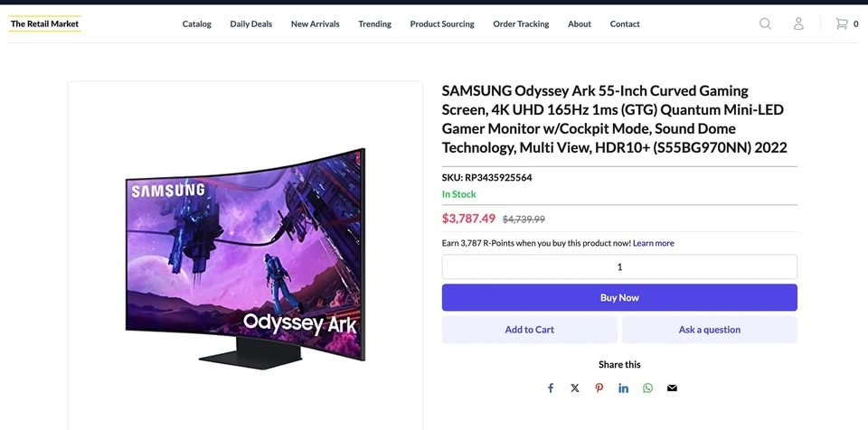
Task: Open the shopping cart icon
Action: 841,23
